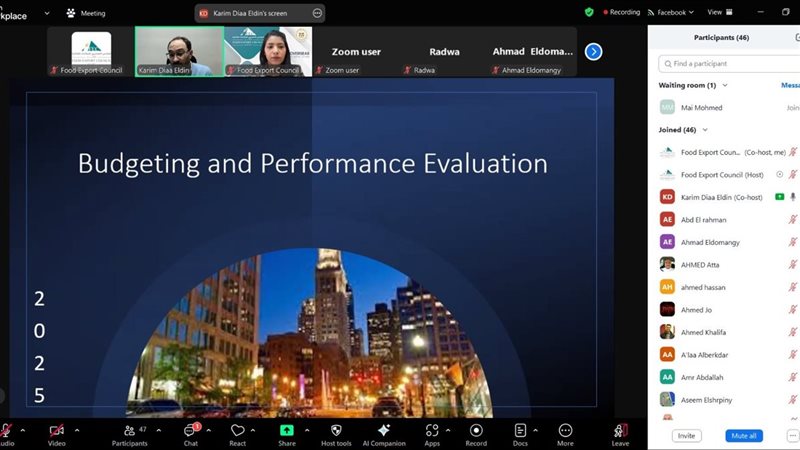Toggle mute for ahmed hassan

pos(793,287)
